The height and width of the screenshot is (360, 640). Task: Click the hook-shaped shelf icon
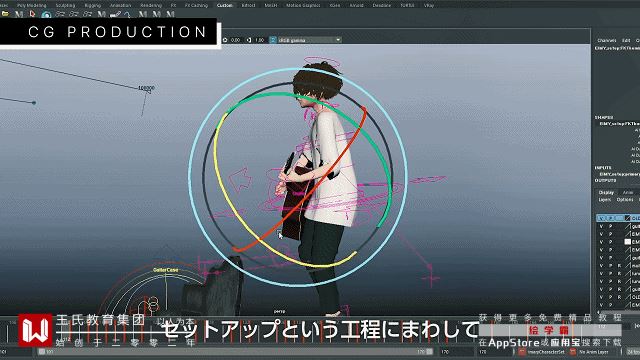128,15
